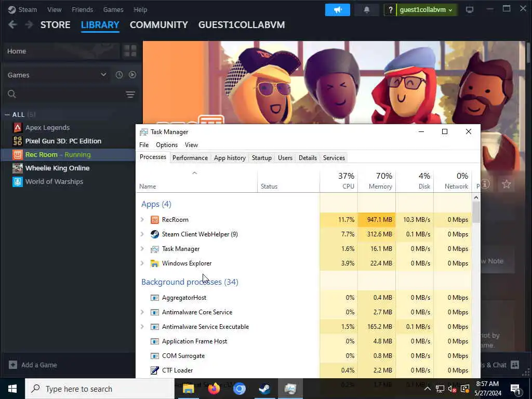The height and width of the screenshot is (399, 532).
Task: Expand Steam Client WebHelper process group
Action: pyautogui.click(x=142, y=234)
